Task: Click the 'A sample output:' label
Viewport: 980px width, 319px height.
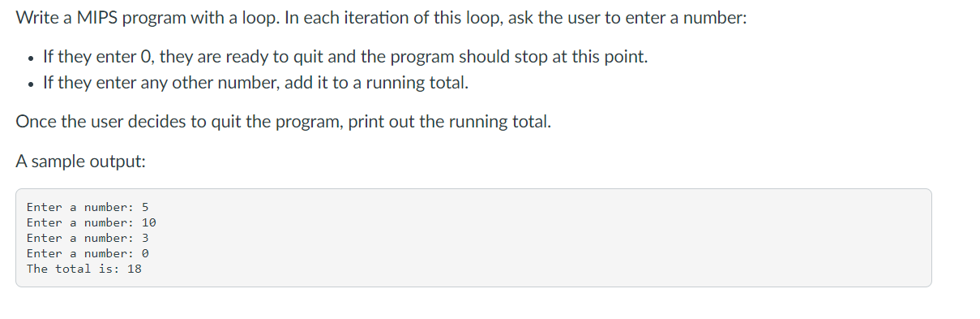Action: click(x=81, y=161)
